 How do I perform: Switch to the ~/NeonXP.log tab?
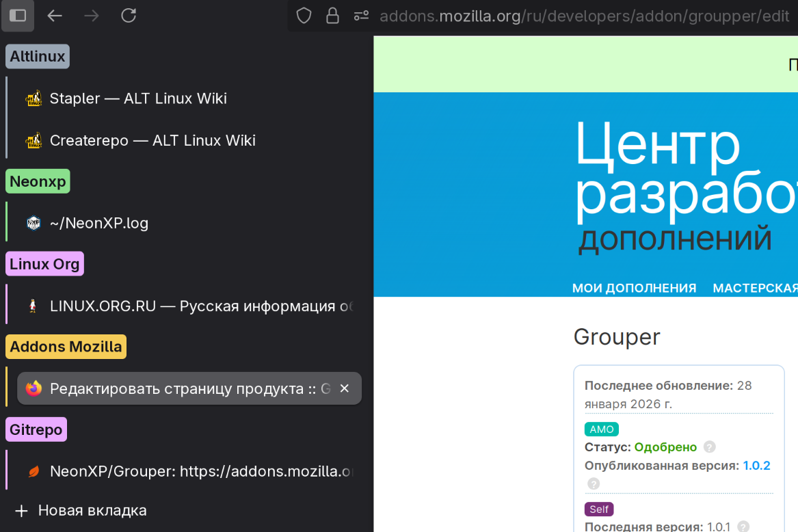[99, 223]
